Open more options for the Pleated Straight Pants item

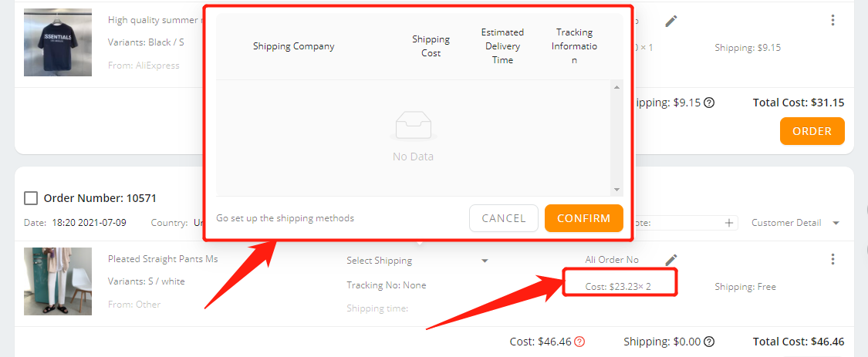(833, 259)
